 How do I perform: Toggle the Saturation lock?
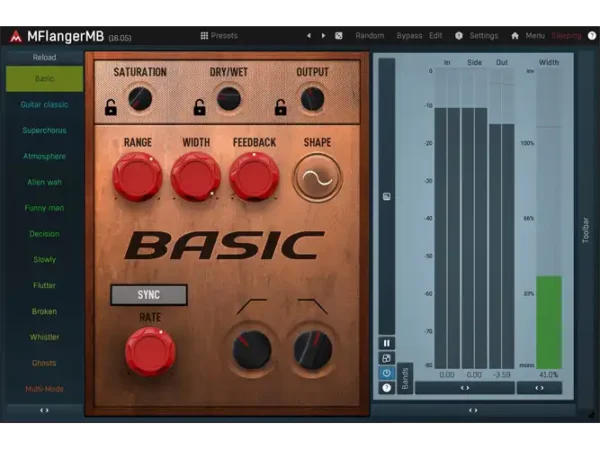(111, 107)
